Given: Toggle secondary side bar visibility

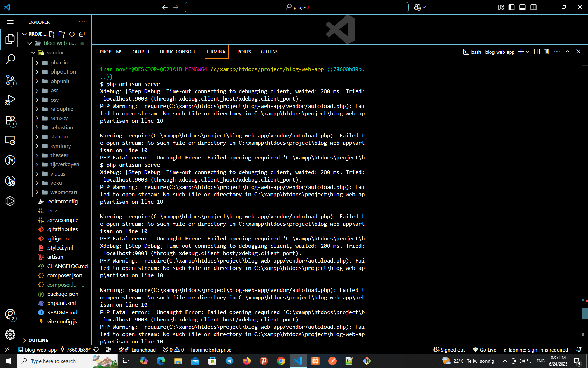Looking at the screenshot, I should (x=533, y=7).
